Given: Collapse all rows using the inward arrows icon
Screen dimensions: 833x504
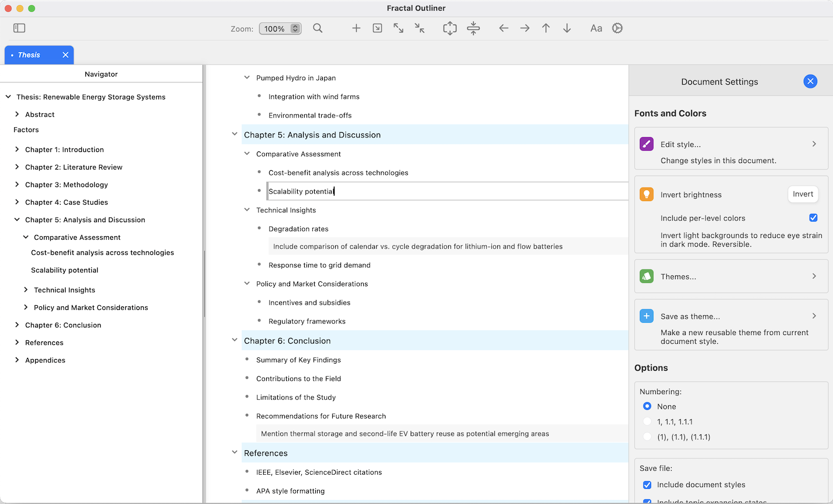Looking at the screenshot, I should point(419,28).
